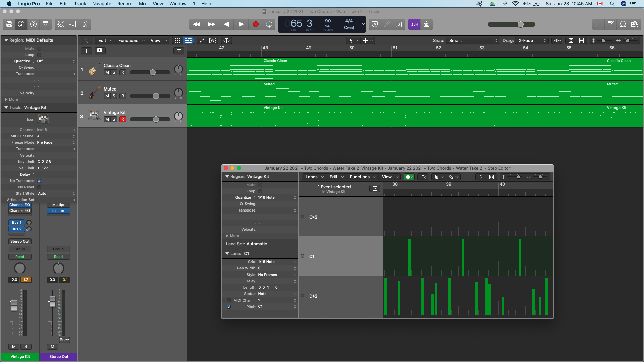Go to beginning transport button

[x=226, y=24]
